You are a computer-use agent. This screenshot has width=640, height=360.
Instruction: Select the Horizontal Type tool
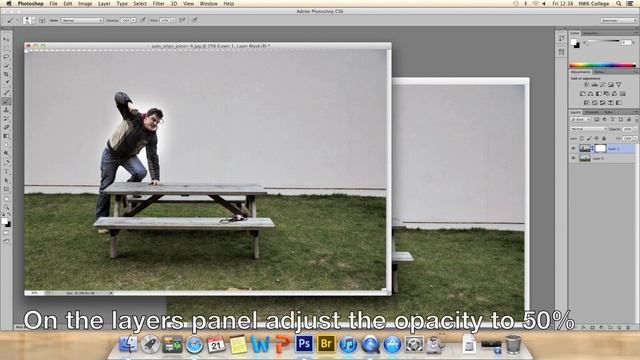tap(6, 171)
